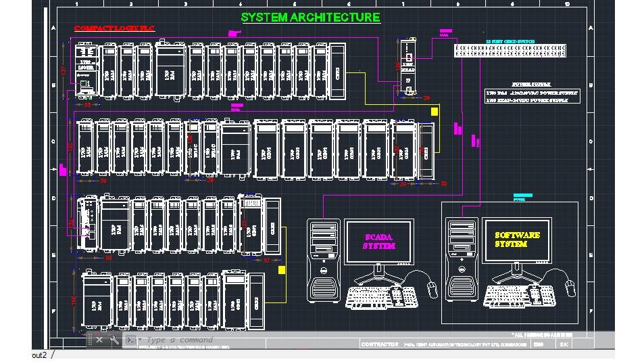
Task: Expand recent commands dropdown arrow
Action: [x=140, y=340]
